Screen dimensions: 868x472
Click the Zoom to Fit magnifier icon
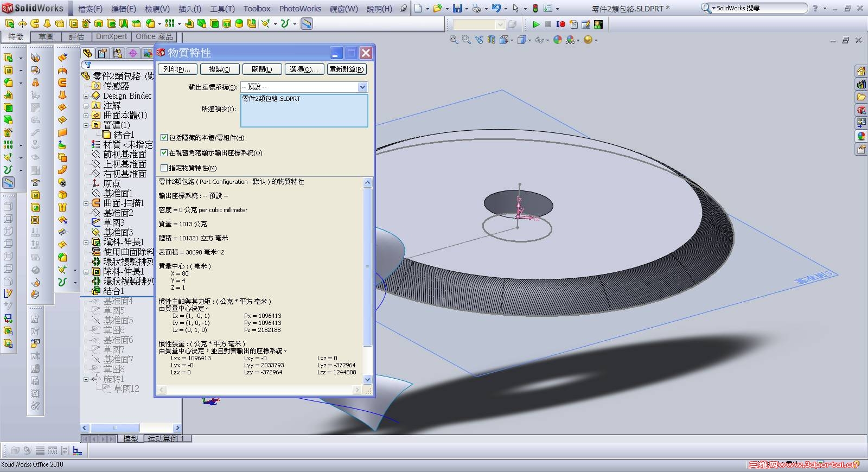point(454,40)
